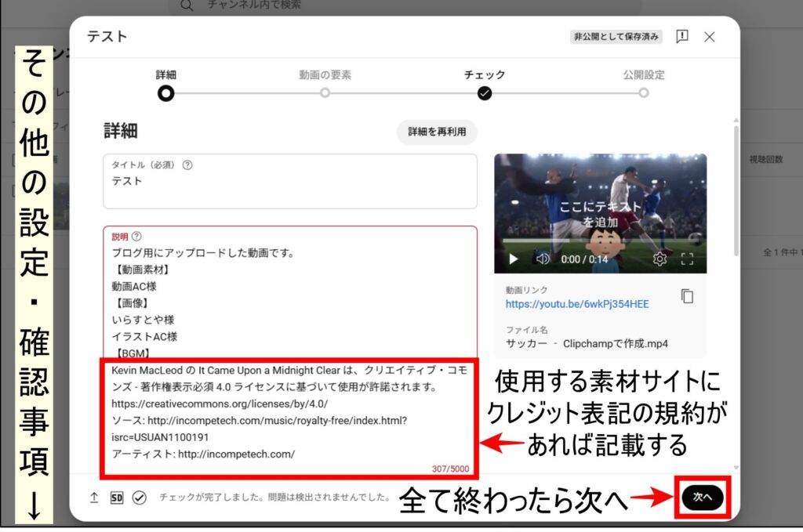Image resolution: width=803 pixels, height=532 pixels.
Task: Click the イラストAC様 description line
Action: [x=144, y=337]
